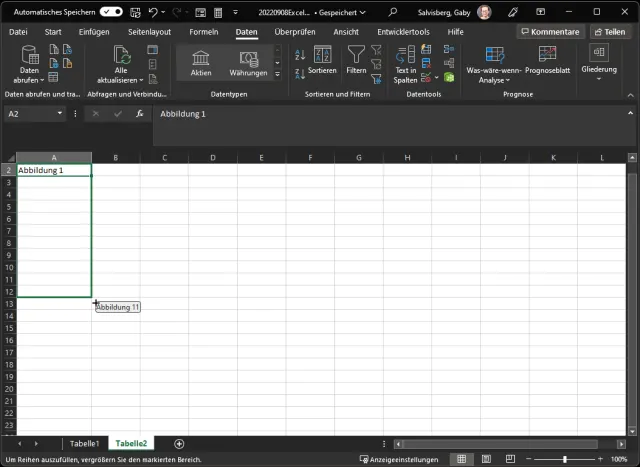Viewport: 640px width, 467px height.
Task: Open the Sortieren dialog
Action: pos(322,62)
